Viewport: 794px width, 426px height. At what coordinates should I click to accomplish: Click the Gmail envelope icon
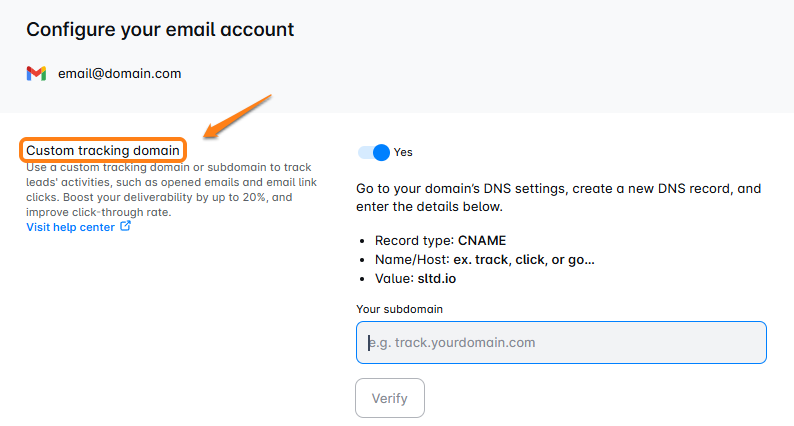(x=36, y=73)
